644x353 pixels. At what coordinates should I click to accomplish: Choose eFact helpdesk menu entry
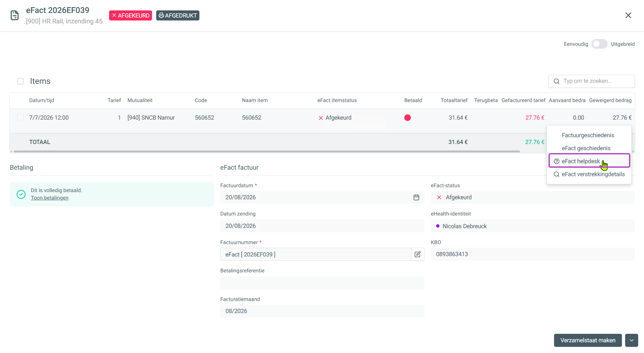click(589, 161)
